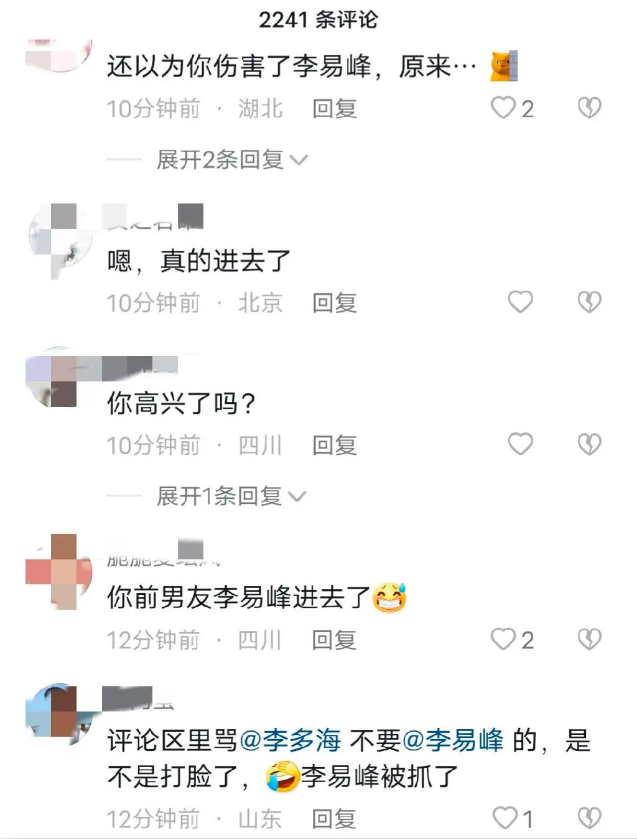Tap the cat sticker in first comment
The image size is (637, 840).
(x=504, y=66)
